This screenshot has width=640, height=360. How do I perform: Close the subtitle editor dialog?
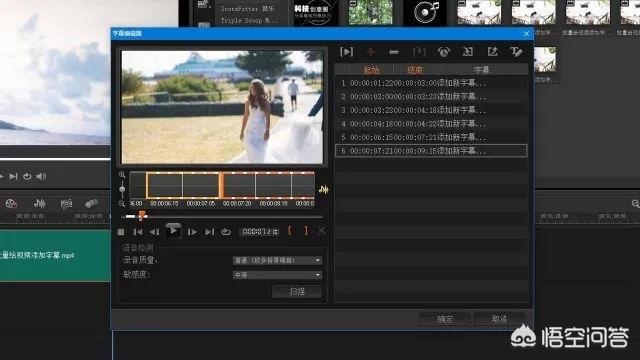pyautogui.click(x=527, y=33)
